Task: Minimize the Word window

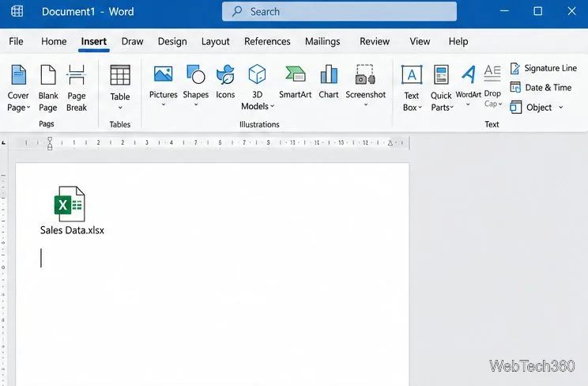Action: [504, 11]
